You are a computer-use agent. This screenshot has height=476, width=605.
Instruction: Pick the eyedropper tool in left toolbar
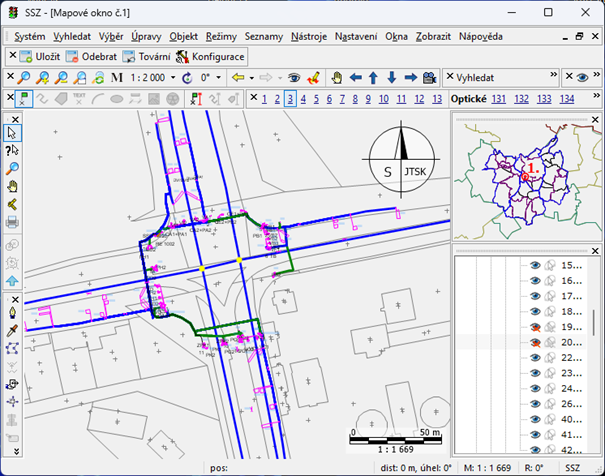(12, 330)
